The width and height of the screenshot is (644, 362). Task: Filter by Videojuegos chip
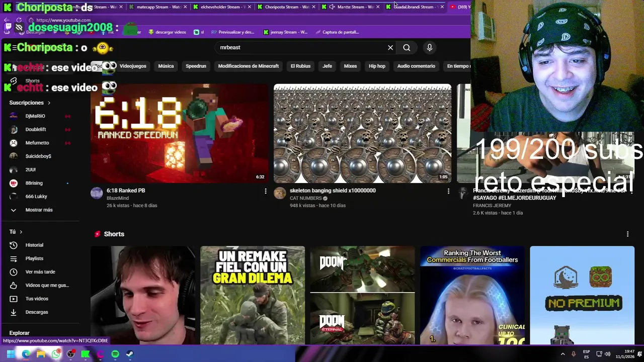133,66
